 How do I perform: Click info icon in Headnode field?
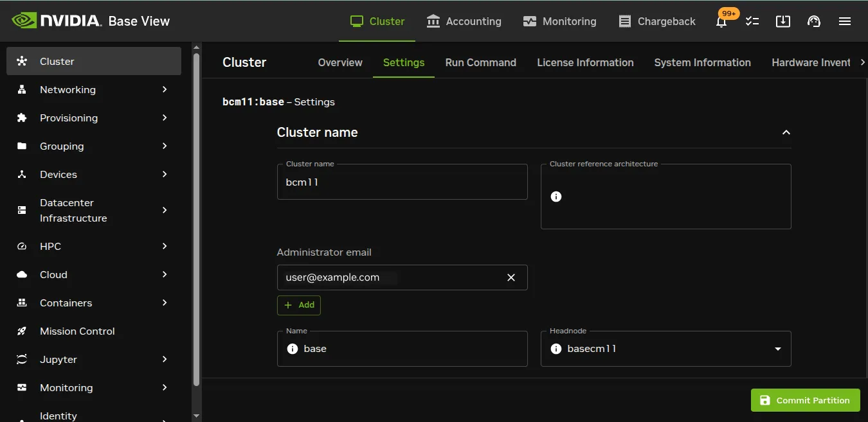(x=556, y=349)
